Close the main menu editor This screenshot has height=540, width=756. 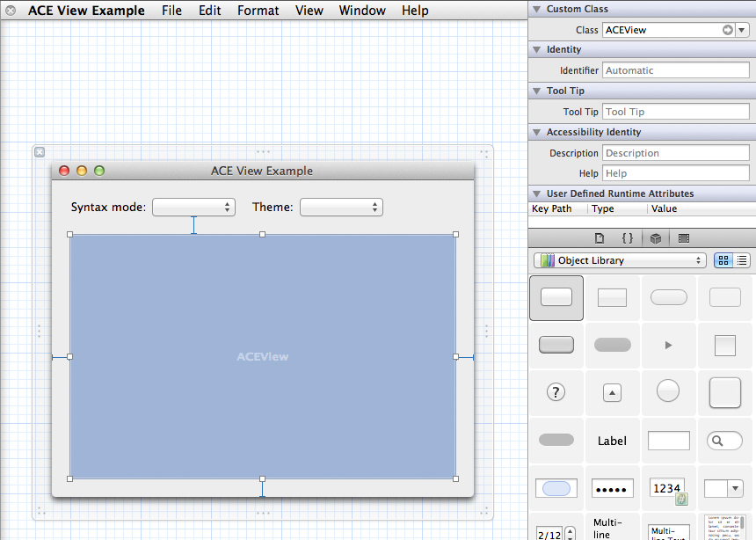pos(11,11)
